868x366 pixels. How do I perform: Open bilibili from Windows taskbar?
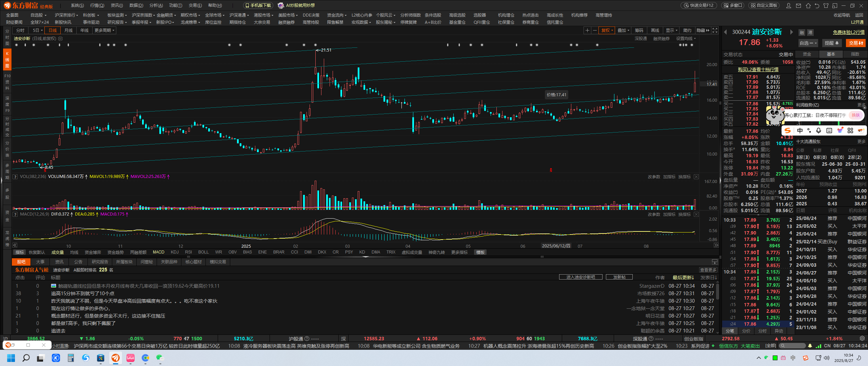(131, 358)
